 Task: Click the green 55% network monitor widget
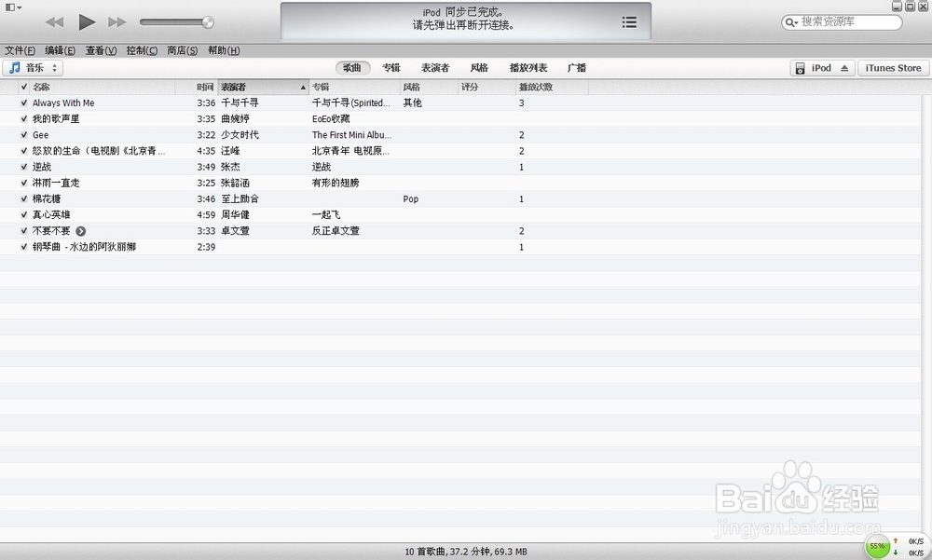[x=877, y=546]
